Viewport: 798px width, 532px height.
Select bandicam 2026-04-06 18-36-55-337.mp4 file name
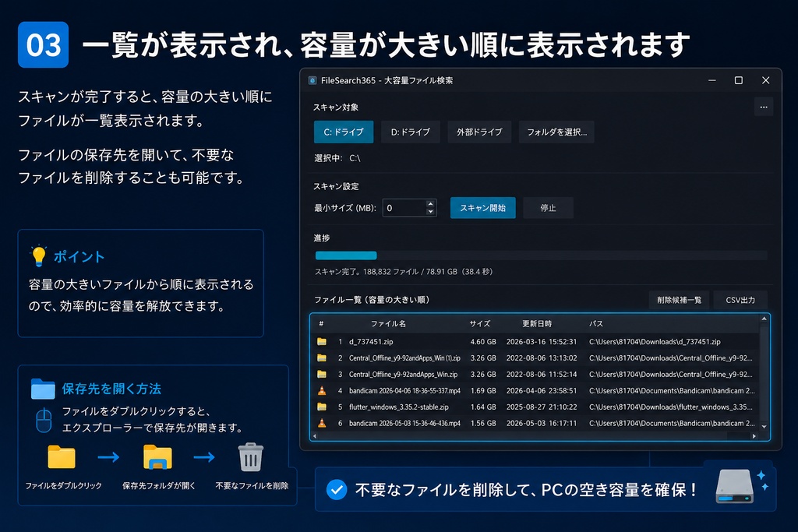click(404, 390)
